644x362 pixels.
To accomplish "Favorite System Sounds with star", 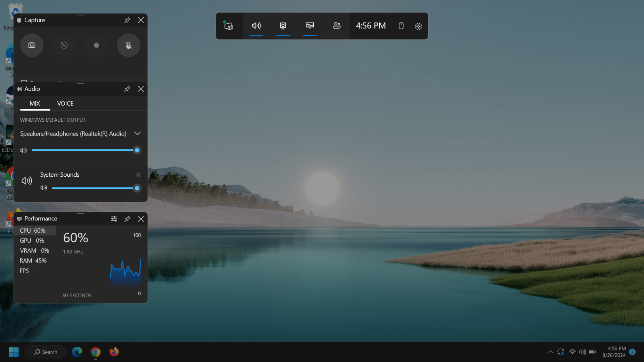I will tap(138, 175).
